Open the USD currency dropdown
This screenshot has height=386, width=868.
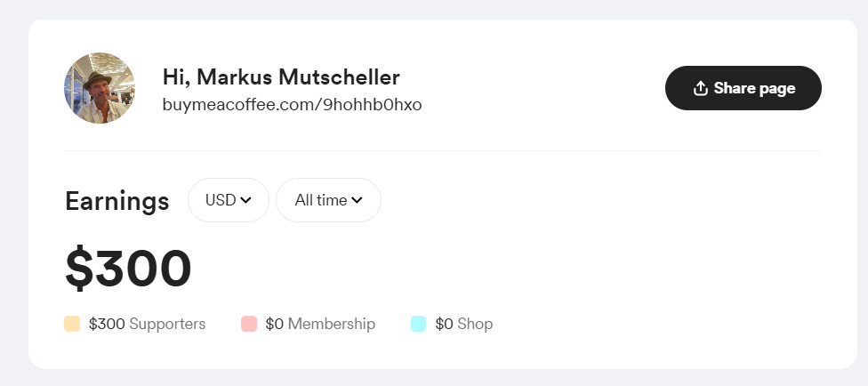(x=228, y=200)
